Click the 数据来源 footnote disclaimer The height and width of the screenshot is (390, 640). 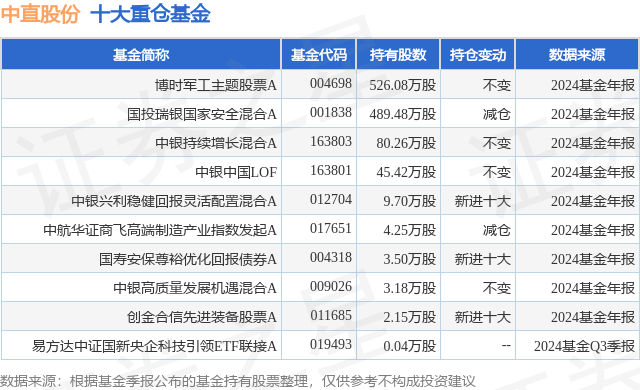238,381
